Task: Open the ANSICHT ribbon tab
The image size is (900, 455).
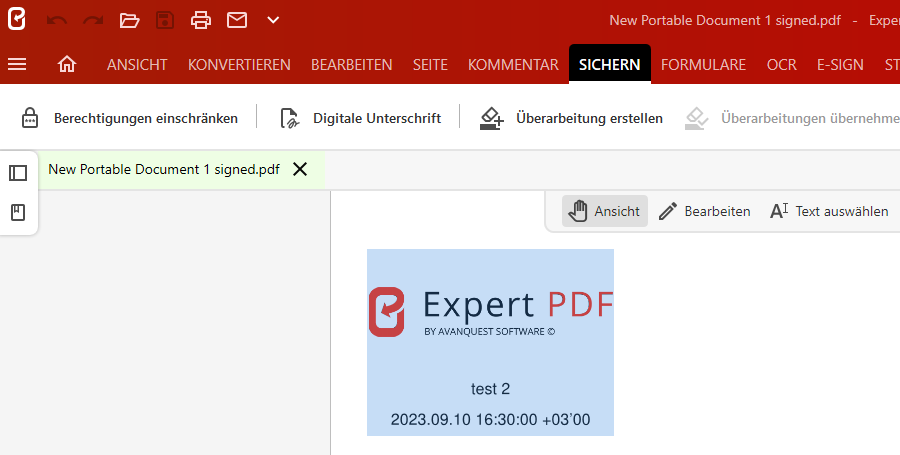Action: click(137, 64)
